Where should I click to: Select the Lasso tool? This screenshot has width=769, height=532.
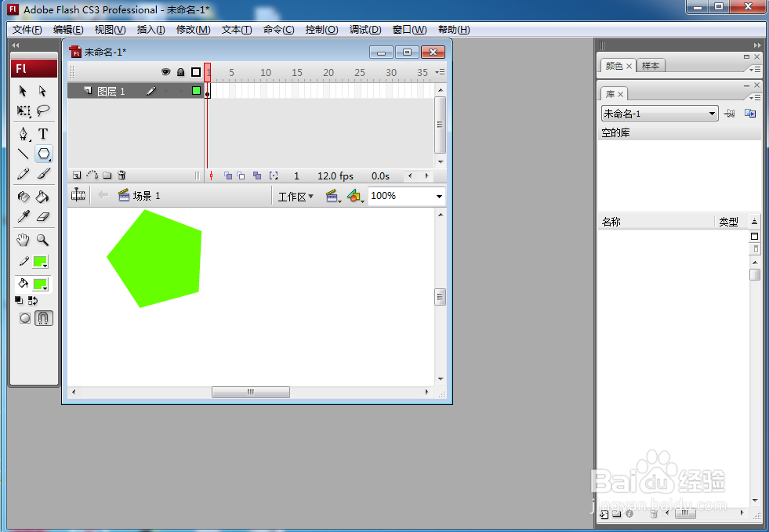click(x=43, y=110)
